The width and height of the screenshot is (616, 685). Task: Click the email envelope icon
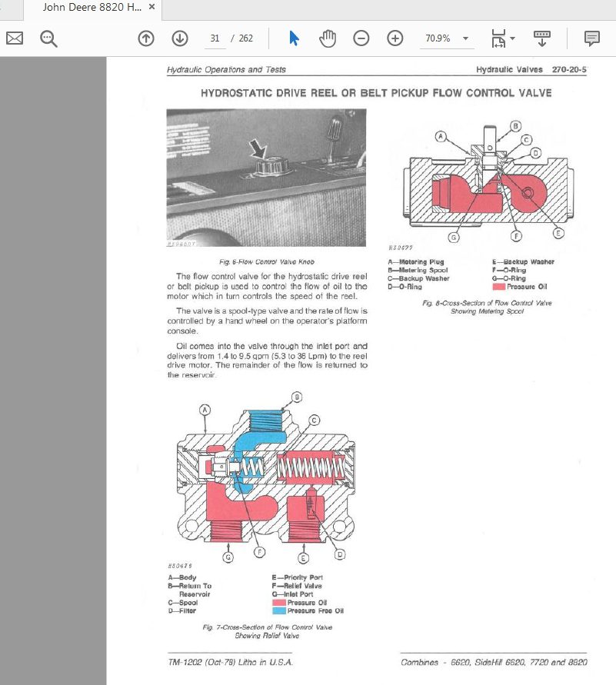(x=15, y=38)
